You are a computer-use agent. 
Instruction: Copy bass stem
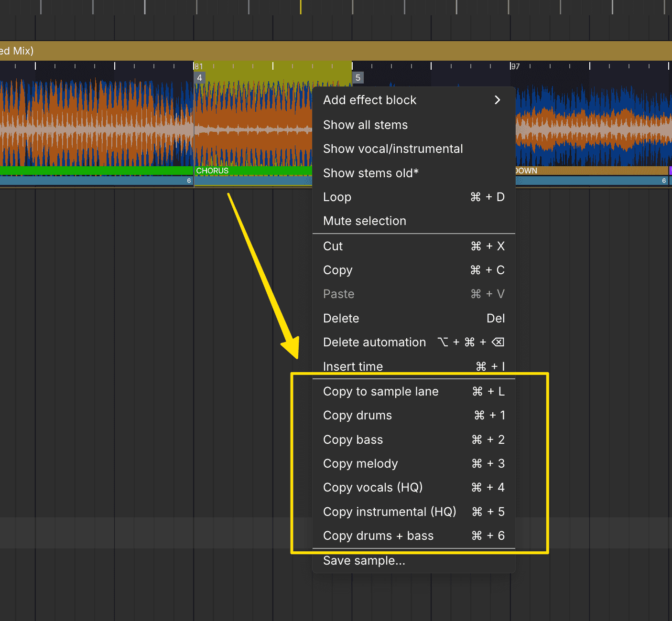coord(353,439)
